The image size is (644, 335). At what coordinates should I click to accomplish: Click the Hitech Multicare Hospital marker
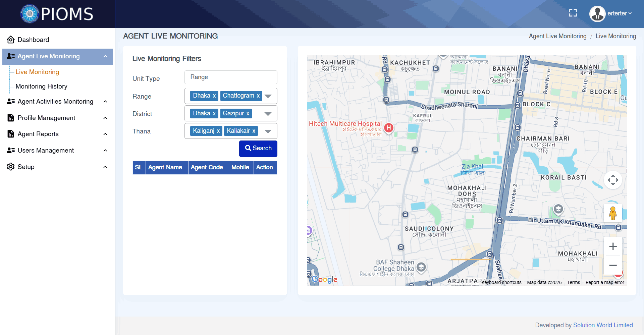(x=388, y=128)
